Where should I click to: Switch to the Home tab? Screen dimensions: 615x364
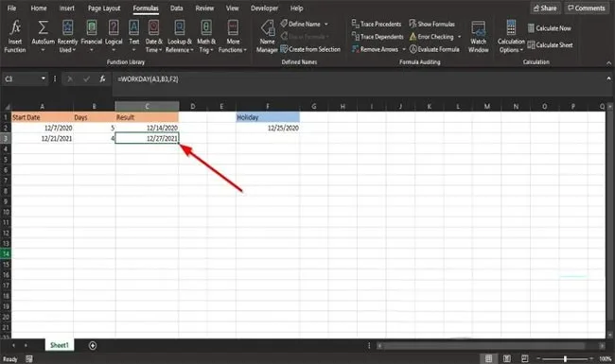coord(39,8)
